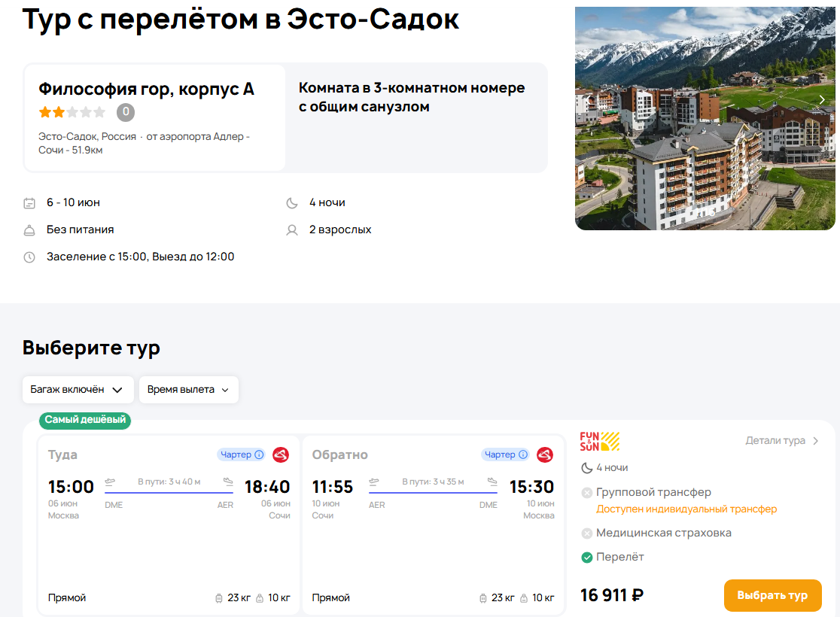Click the review count badge showing 0
Screen dimensions: 840x617
click(126, 112)
